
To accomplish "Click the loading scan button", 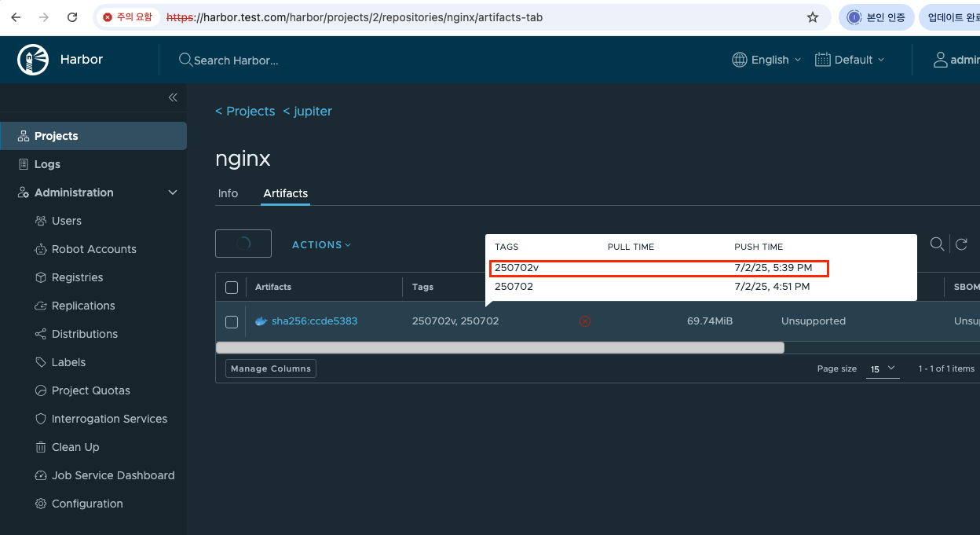I will pos(243,244).
